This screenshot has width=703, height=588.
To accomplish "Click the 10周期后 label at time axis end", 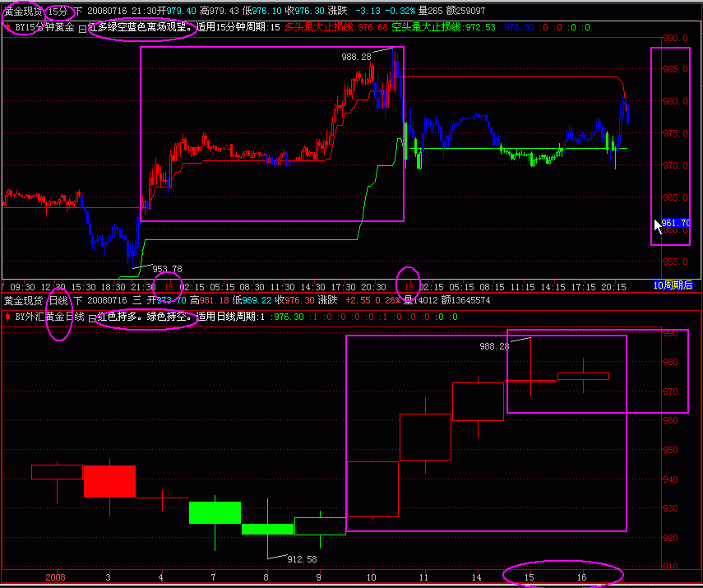I will 673,285.
